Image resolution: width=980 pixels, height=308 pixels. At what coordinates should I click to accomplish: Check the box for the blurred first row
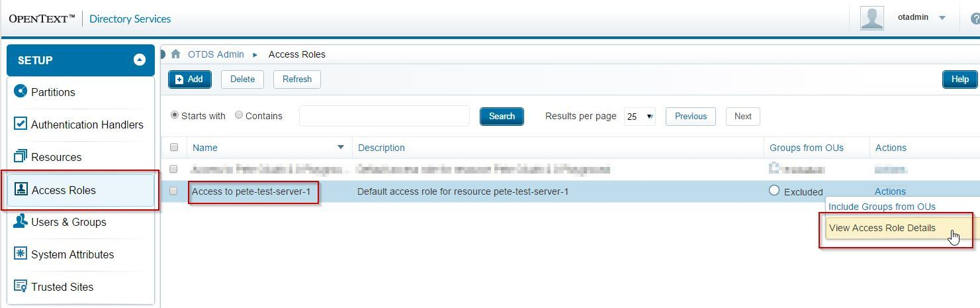(174, 169)
